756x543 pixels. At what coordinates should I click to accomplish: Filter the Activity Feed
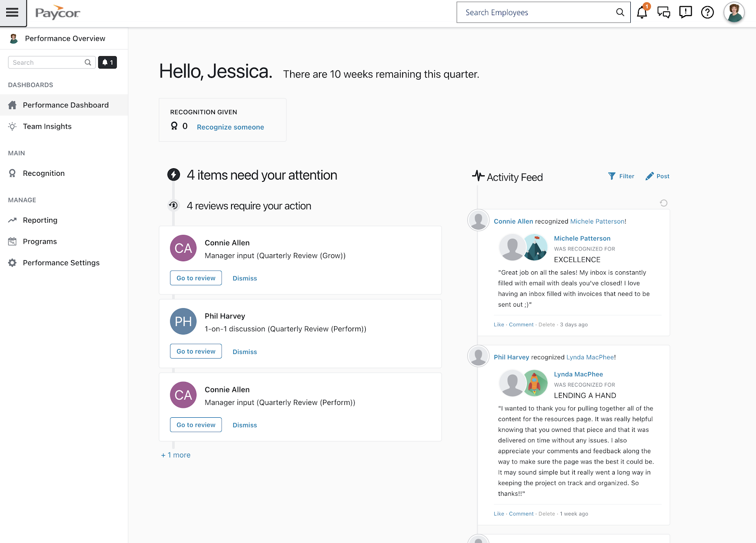click(x=621, y=176)
